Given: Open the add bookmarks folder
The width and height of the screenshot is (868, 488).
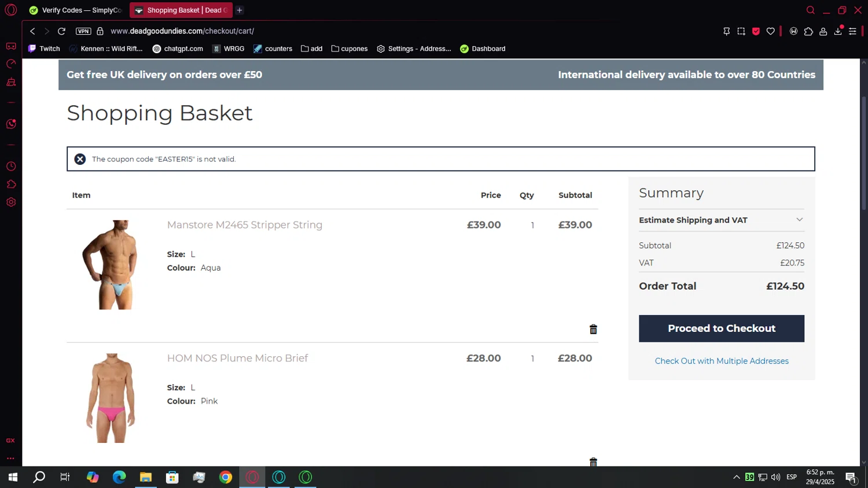Looking at the screenshot, I should tap(312, 49).
